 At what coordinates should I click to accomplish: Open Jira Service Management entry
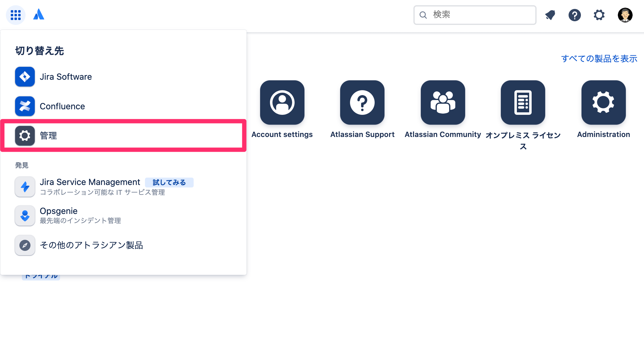(123, 187)
